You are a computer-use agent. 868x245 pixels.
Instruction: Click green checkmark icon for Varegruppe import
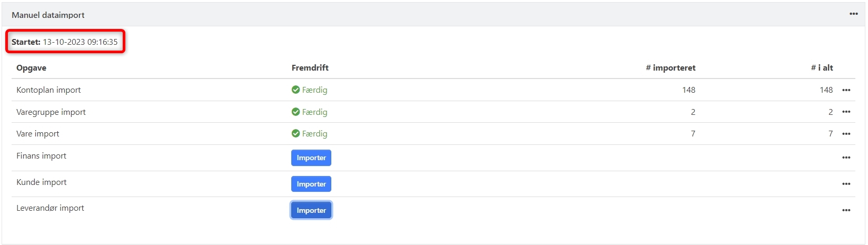295,112
